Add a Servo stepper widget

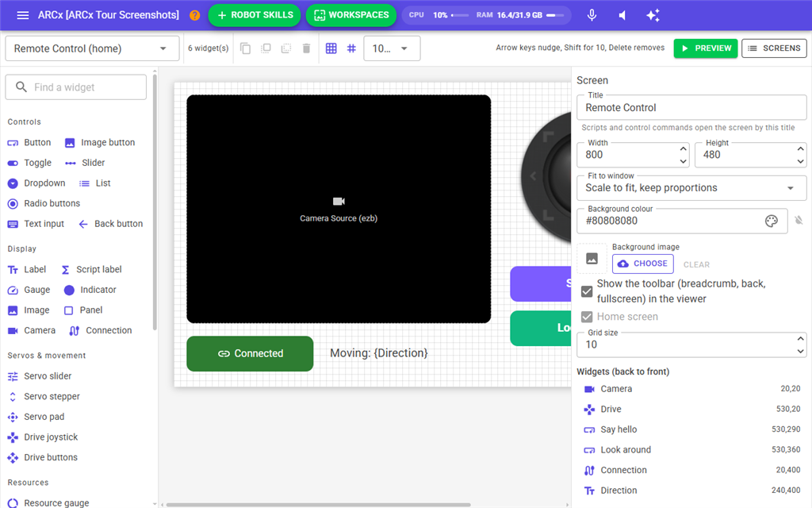point(44,396)
